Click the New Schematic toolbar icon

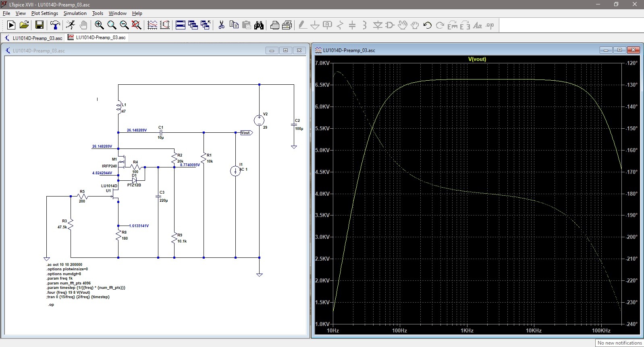pyautogui.click(x=11, y=25)
